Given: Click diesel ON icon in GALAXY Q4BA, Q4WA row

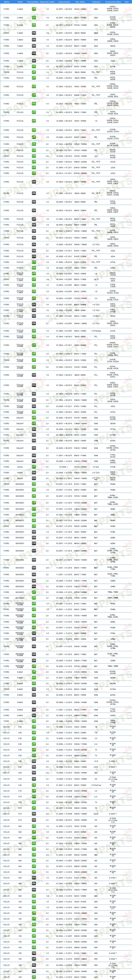Looking at the screenshot, I should [34, 461].
